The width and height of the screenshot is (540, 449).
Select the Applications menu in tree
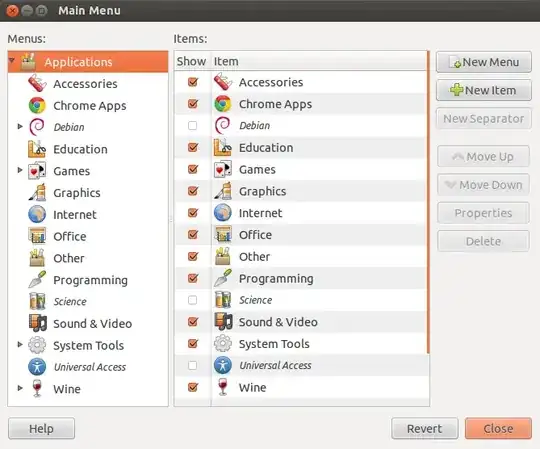click(x=88, y=62)
